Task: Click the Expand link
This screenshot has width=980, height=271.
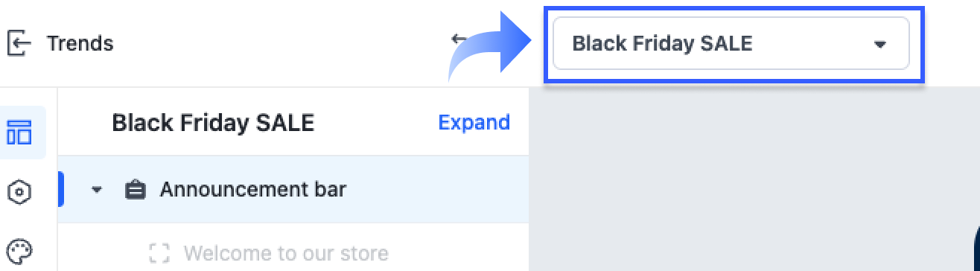Action: pos(474,122)
